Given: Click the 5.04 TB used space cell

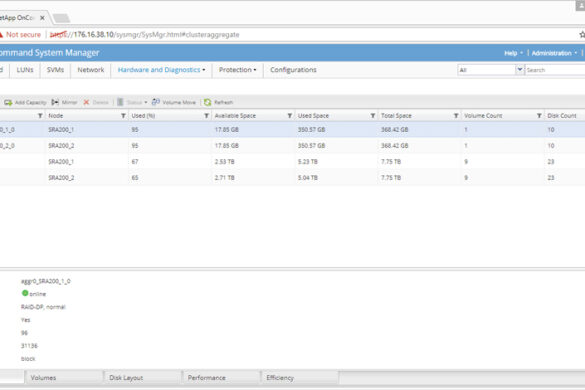Looking at the screenshot, I should pos(307,178).
